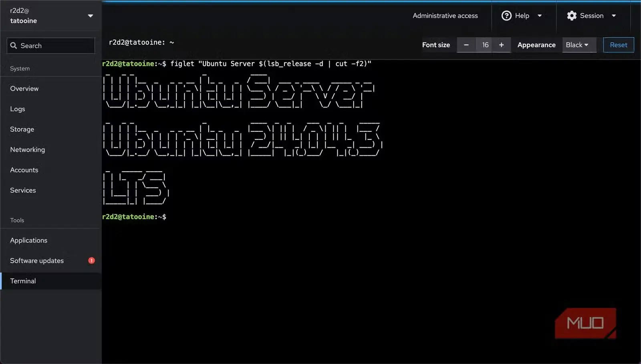Click the search magnifier icon
Viewport: 641px width, 364px height.
pyautogui.click(x=14, y=46)
